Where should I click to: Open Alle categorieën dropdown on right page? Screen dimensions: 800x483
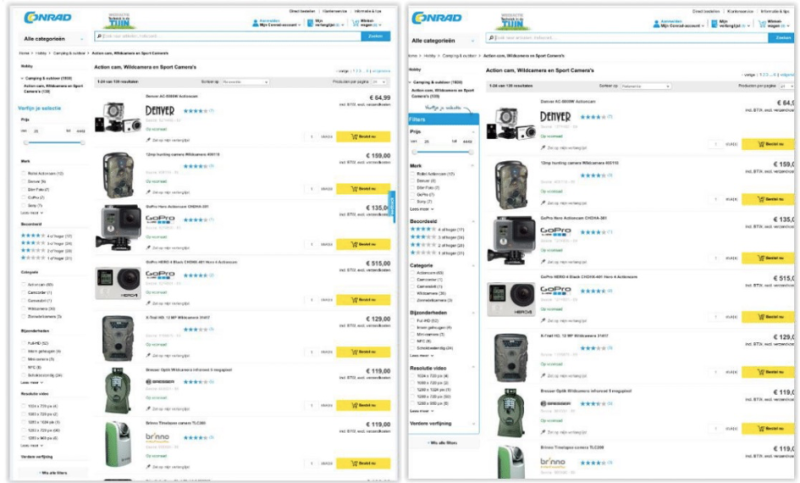pos(443,40)
